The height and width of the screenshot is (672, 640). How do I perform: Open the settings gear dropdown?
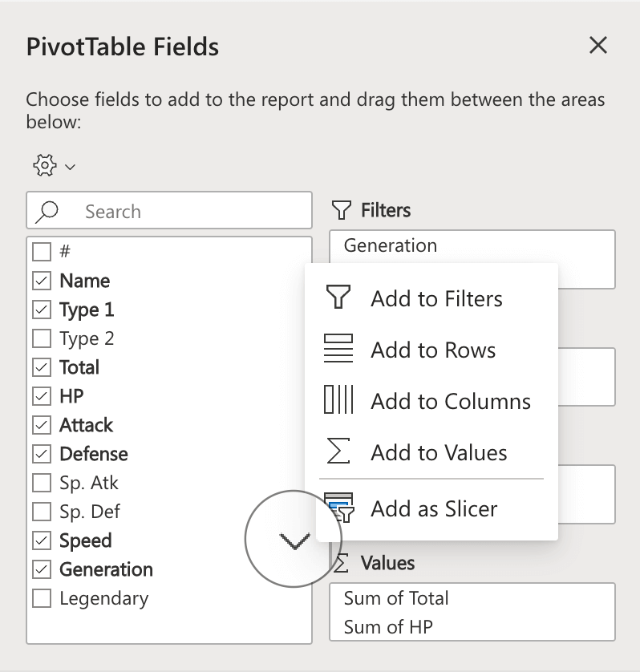pos(47,166)
